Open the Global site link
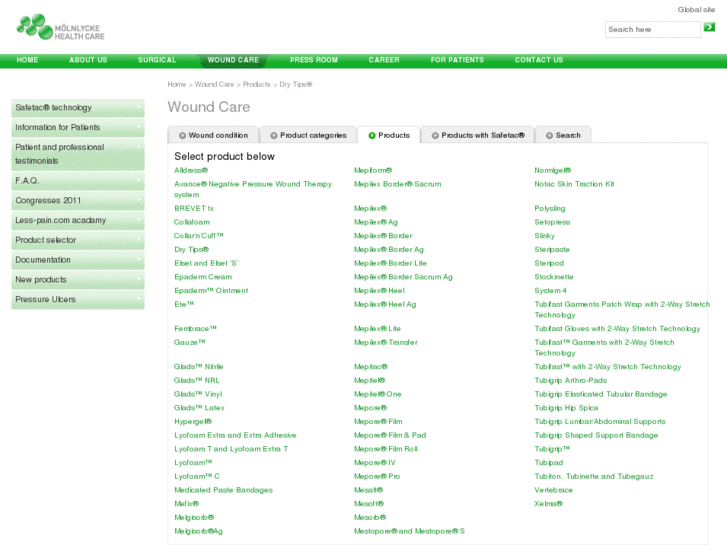Viewport: 727px width, 545px height. pos(696,9)
